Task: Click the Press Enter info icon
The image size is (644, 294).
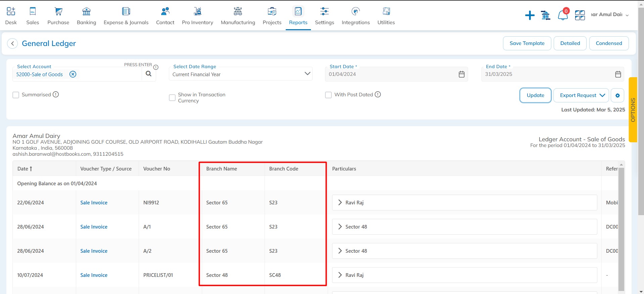Action: [x=156, y=67]
